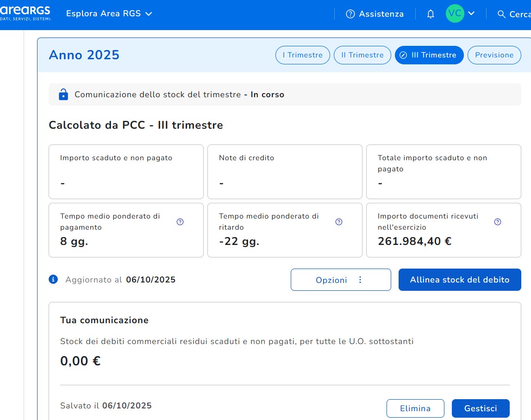Open help for Tempo medio ponderato di ritardo

pos(339,222)
